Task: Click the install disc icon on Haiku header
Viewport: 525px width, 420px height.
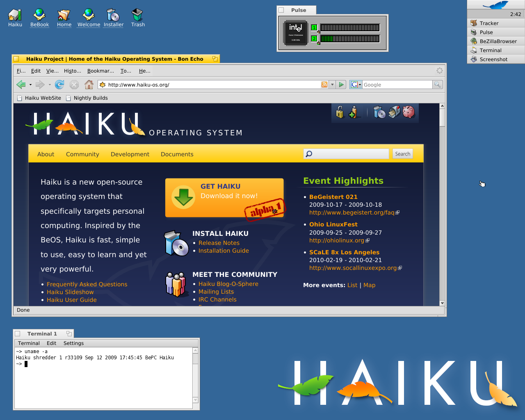Action: point(379,112)
